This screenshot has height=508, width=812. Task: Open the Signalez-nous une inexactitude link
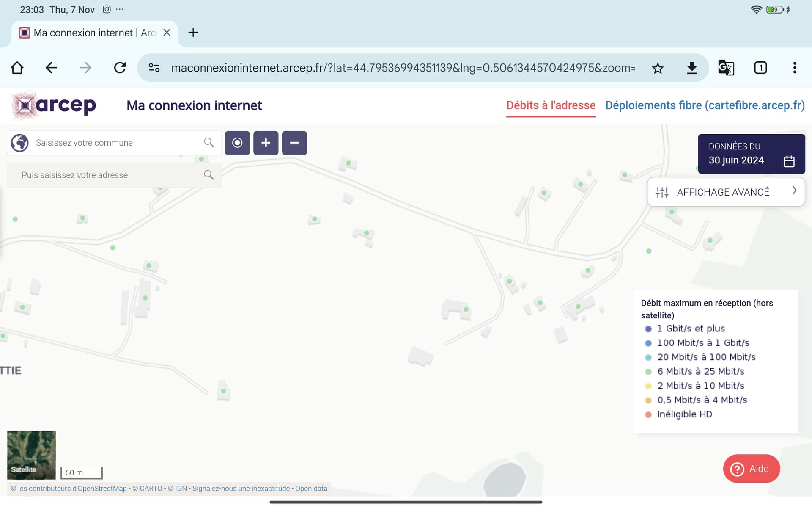[x=241, y=489]
